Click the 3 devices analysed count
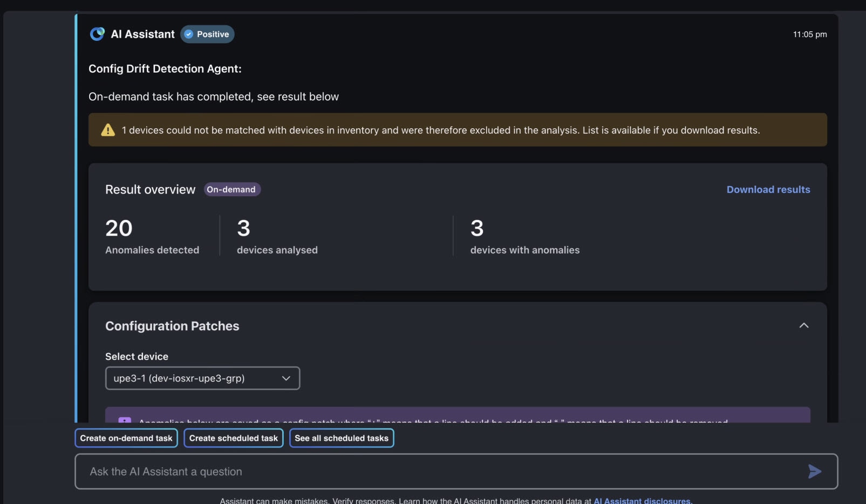This screenshot has width=866, height=504. 243,228
